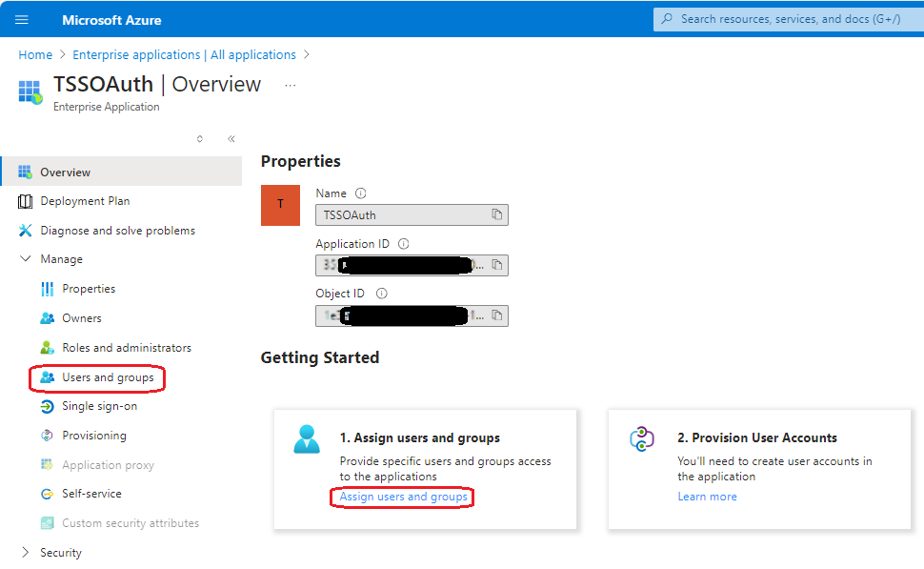Click the search magnifier icon in the top bar

(x=667, y=19)
